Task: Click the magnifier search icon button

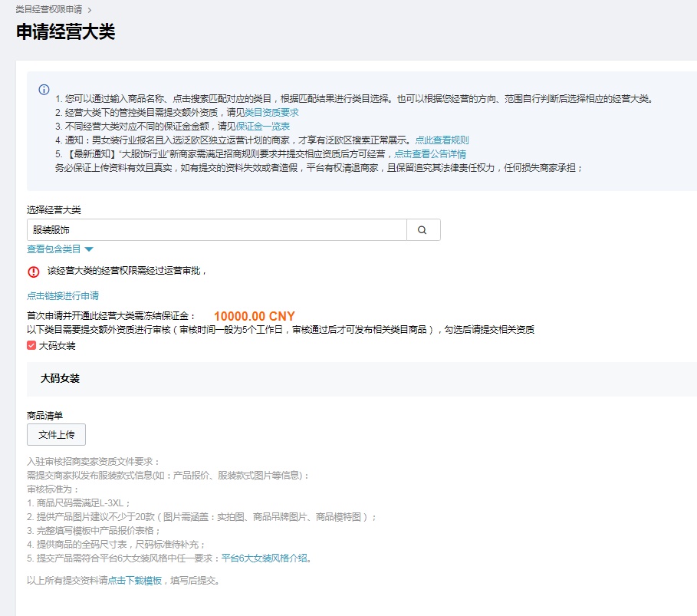Action: (422, 229)
